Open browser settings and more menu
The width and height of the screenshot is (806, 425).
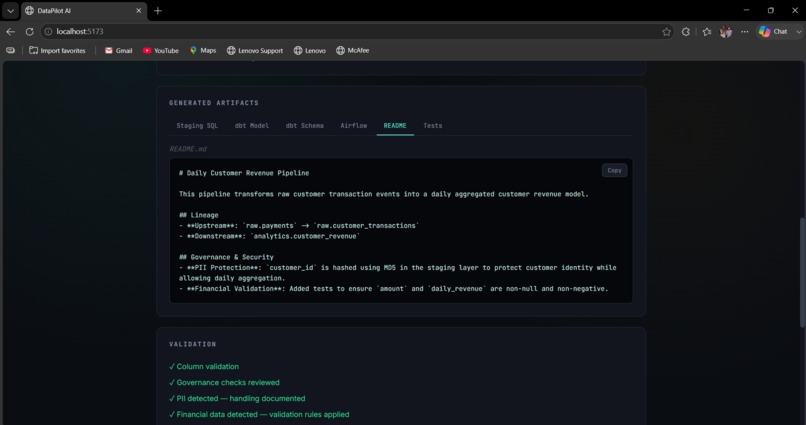click(744, 32)
